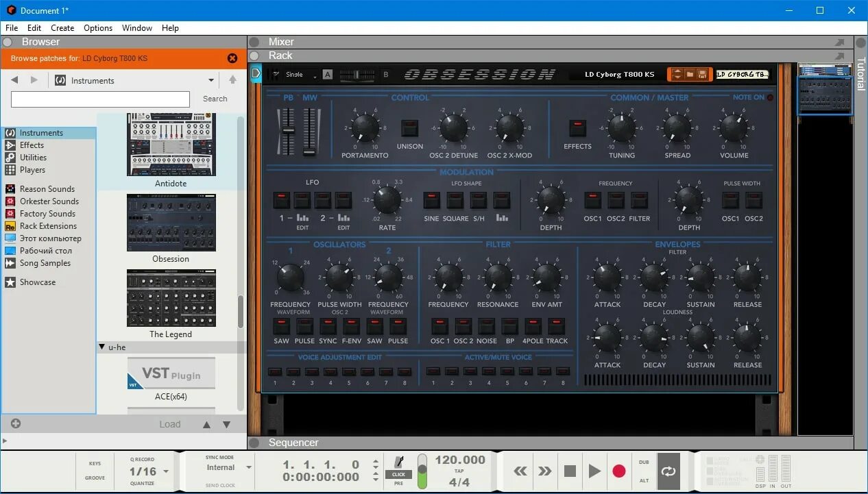Fold the Obsession device with the arrow
This screenshot has width=868, height=494.
point(256,73)
